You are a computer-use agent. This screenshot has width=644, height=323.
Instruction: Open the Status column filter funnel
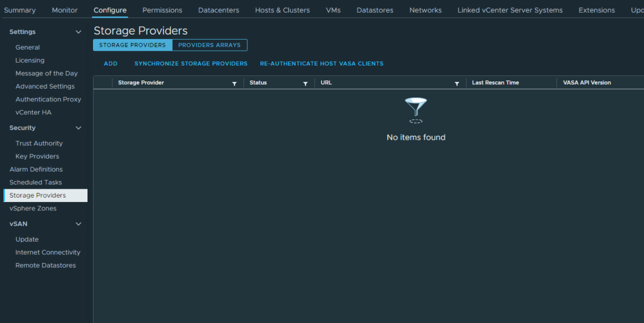[307, 83]
